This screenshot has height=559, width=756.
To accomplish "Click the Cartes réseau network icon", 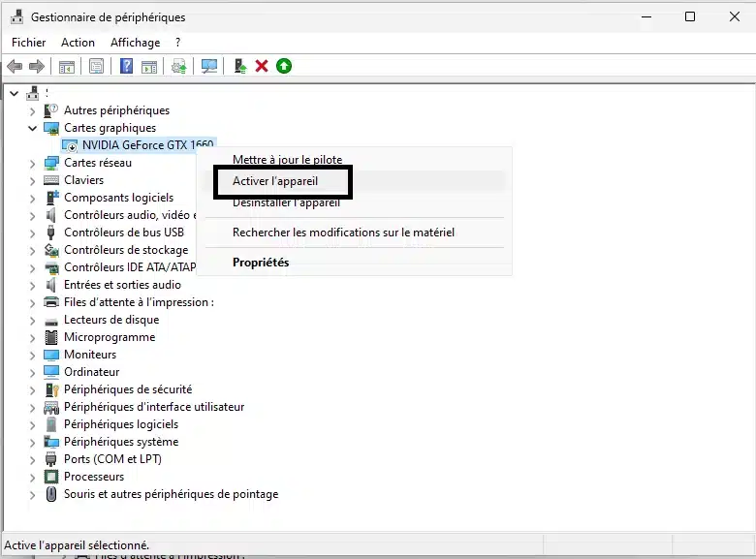I will (x=51, y=163).
